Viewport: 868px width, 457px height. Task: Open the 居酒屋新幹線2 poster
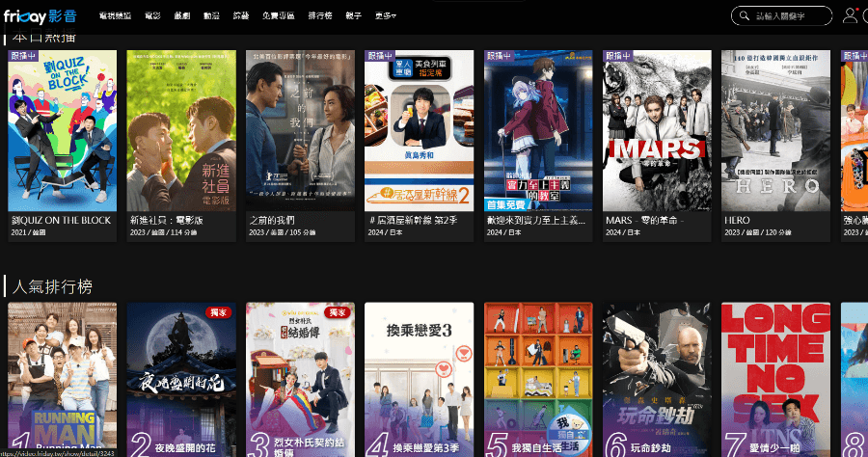coord(420,130)
